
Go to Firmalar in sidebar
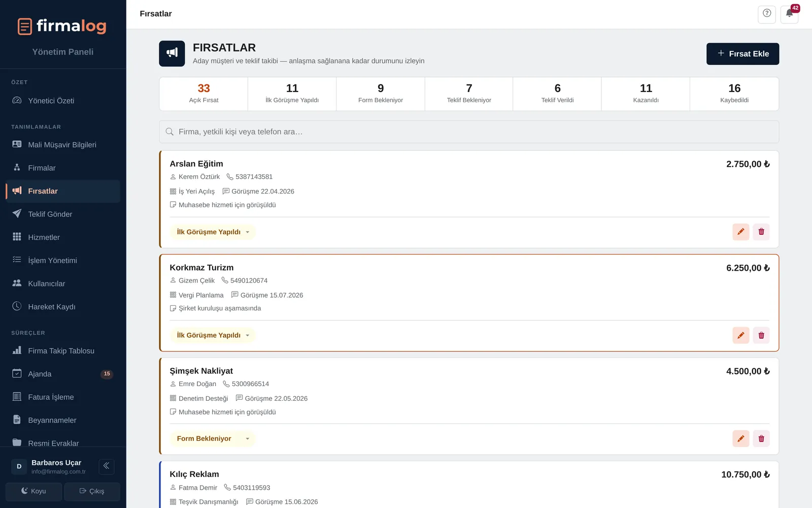tap(63, 168)
